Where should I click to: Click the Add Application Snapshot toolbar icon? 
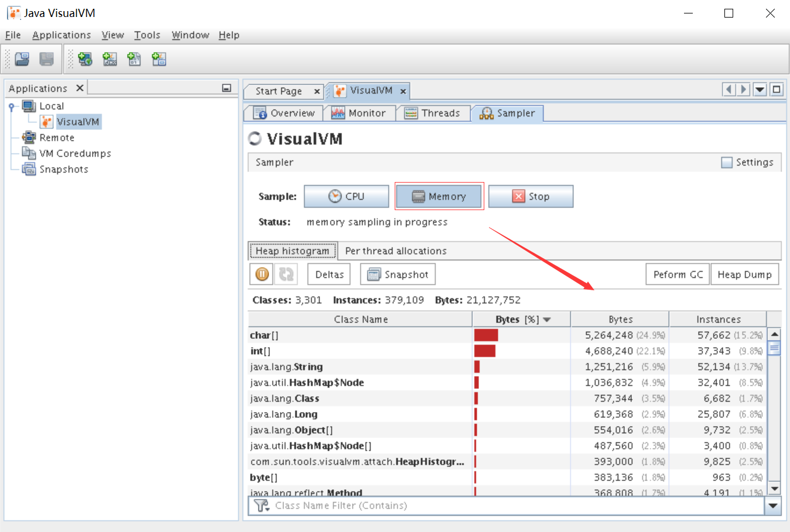[159, 59]
